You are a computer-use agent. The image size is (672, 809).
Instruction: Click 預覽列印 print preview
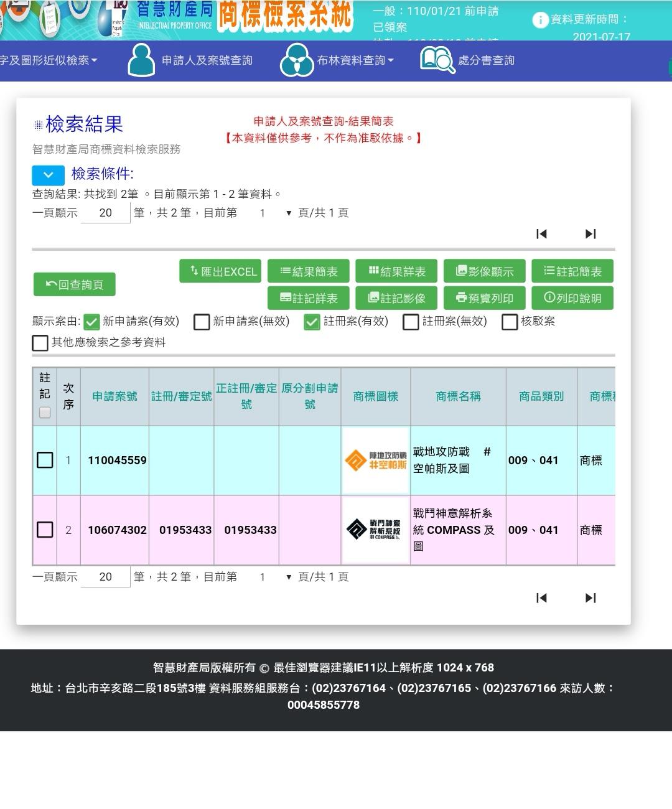click(485, 298)
